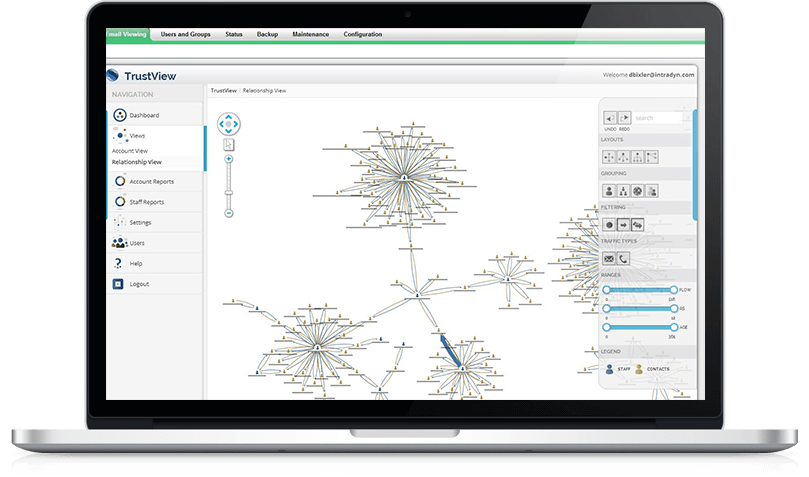This screenshot has height=477, width=809.
Task: Choose the first grouping icon under Grouping
Action: pos(608,190)
